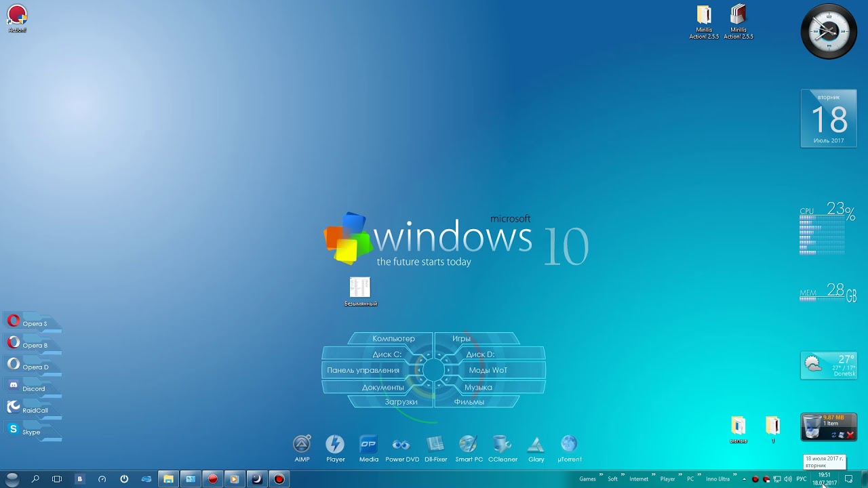The image size is (868, 488).
Task: Open the Windows Start orb
Action: coord(12,479)
